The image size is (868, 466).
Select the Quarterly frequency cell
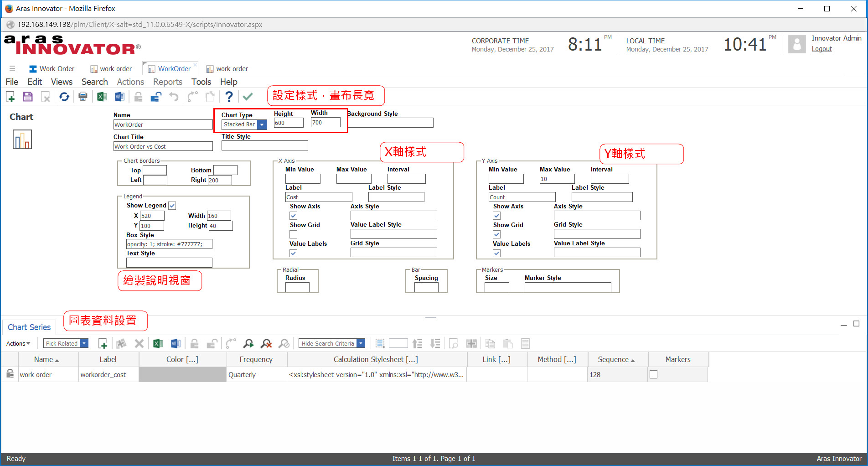[x=256, y=374]
